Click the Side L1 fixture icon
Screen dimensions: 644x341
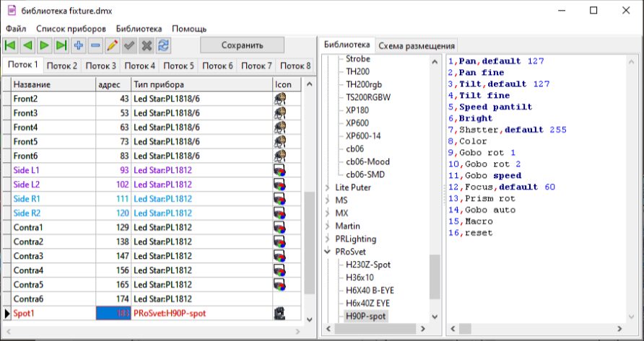pos(279,170)
